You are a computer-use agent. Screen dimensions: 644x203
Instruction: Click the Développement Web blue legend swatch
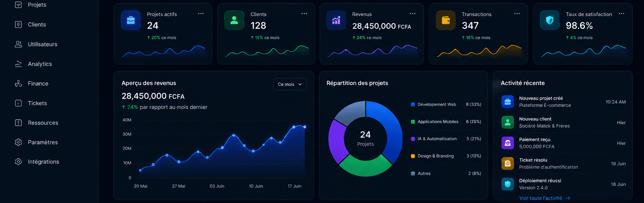tap(413, 104)
